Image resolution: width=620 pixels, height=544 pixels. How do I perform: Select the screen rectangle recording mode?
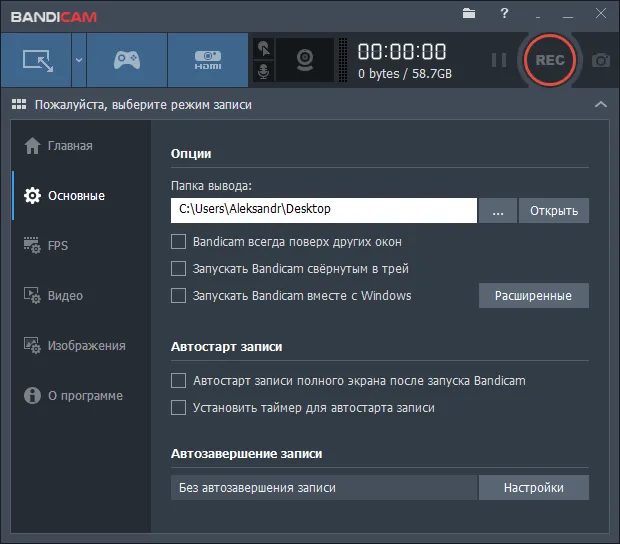pyautogui.click(x=36, y=60)
